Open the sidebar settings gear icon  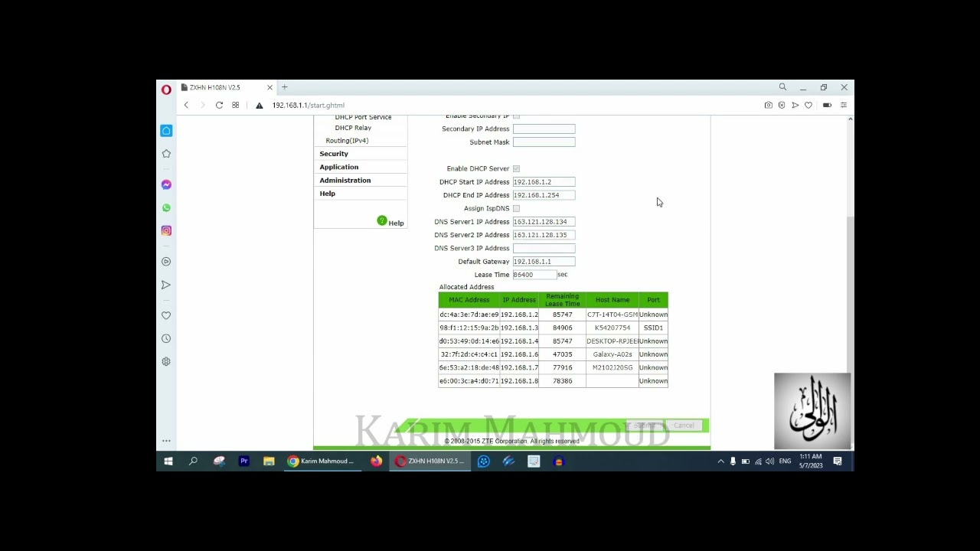pos(166,361)
